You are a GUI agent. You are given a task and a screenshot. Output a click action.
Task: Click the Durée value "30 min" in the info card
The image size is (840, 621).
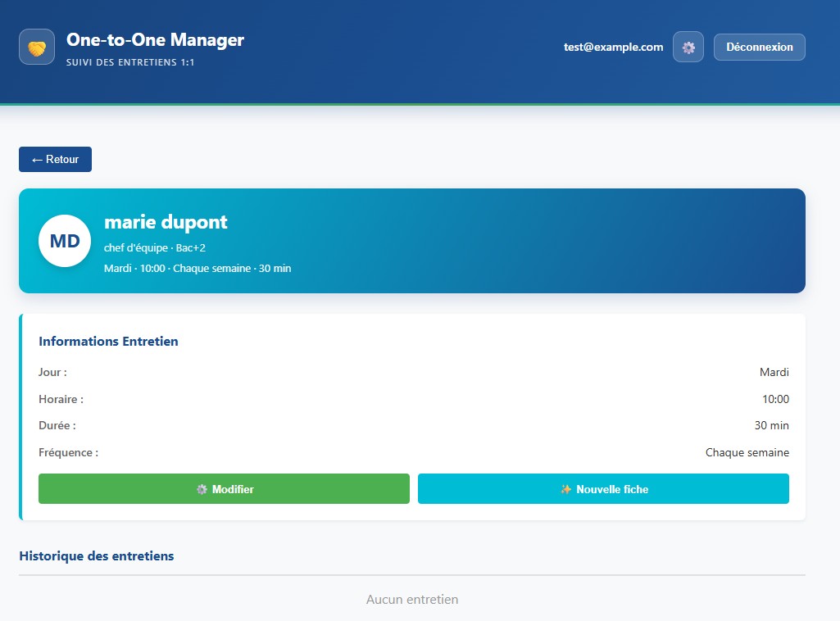771,425
